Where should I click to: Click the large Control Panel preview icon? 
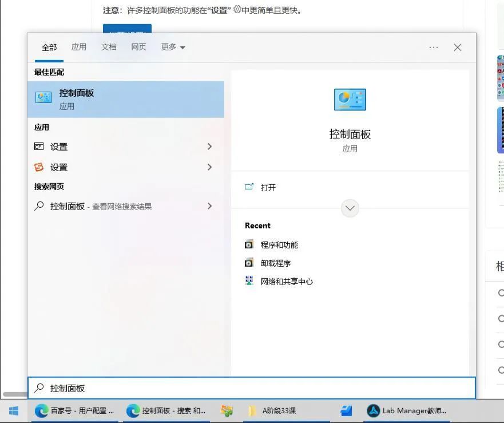350,98
